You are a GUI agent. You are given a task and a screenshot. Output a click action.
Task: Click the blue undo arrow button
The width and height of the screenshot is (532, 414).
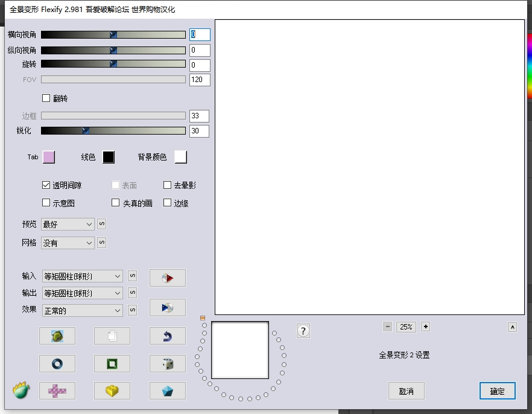(x=168, y=336)
